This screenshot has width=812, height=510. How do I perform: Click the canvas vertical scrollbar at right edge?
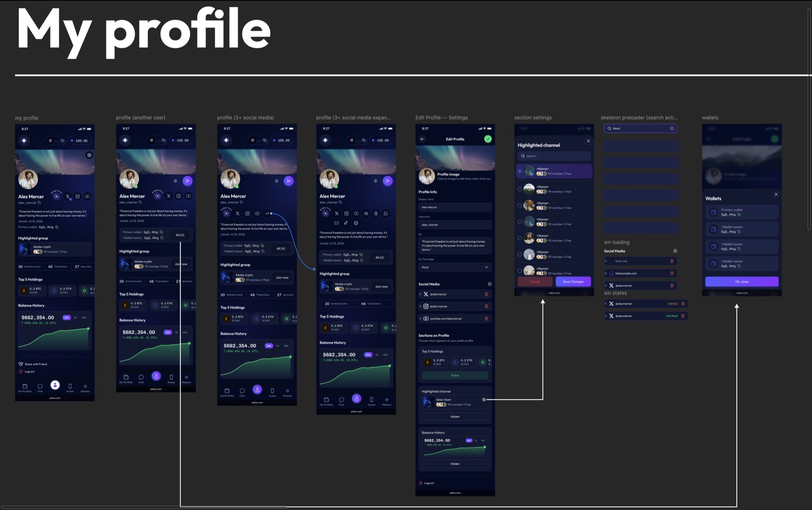pos(809,119)
